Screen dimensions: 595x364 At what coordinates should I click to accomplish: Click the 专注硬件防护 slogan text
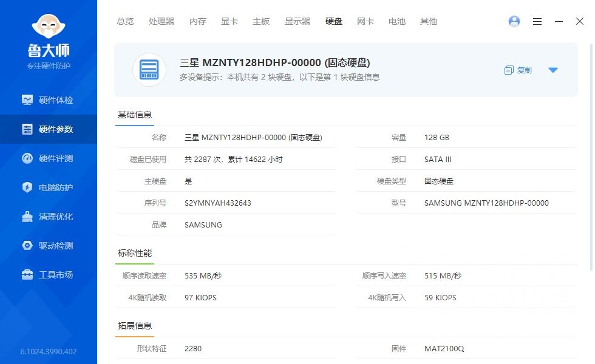pyautogui.click(x=49, y=66)
